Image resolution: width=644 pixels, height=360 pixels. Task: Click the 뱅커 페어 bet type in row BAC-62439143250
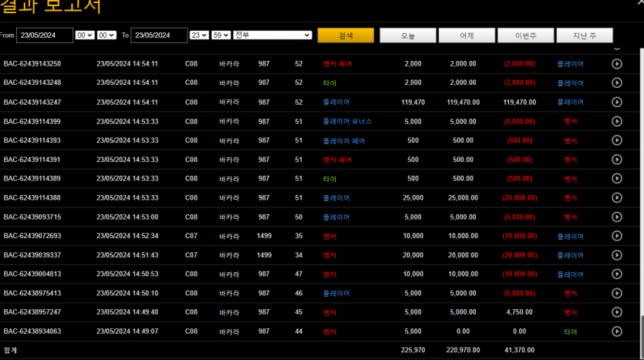point(337,64)
